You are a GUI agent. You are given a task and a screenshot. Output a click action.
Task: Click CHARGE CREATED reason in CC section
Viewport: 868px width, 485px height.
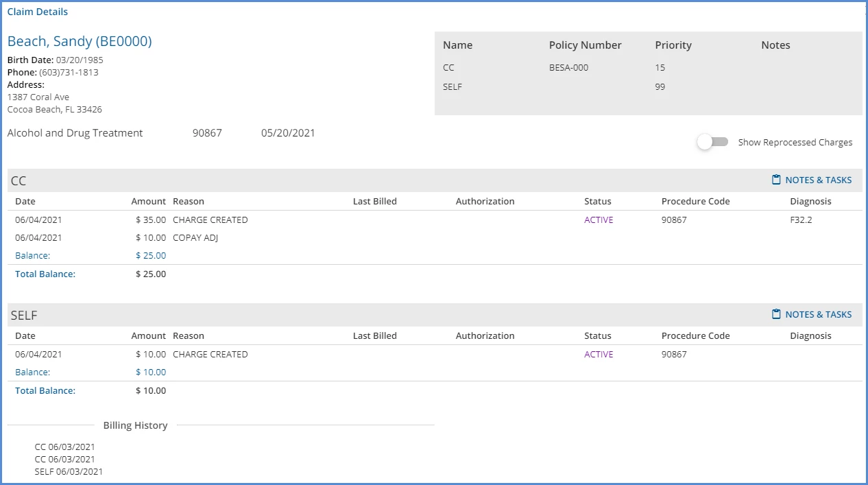(x=210, y=220)
